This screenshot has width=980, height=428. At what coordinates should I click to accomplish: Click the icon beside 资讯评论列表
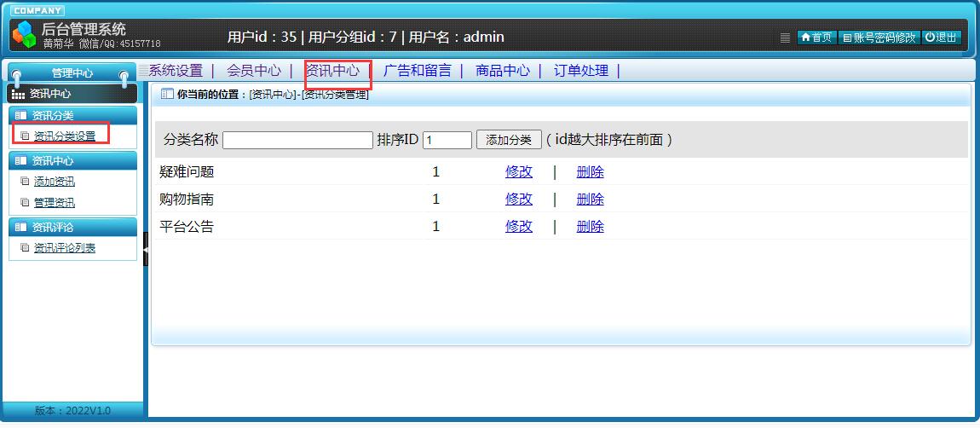click(25, 248)
